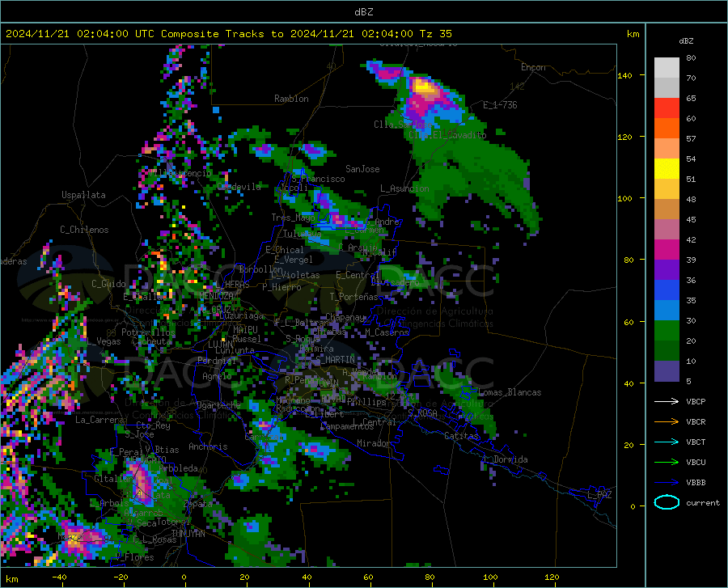Click the Potrerillos place label
The image size is (728, 588).
pyautogui.click(x=148, y=332)
